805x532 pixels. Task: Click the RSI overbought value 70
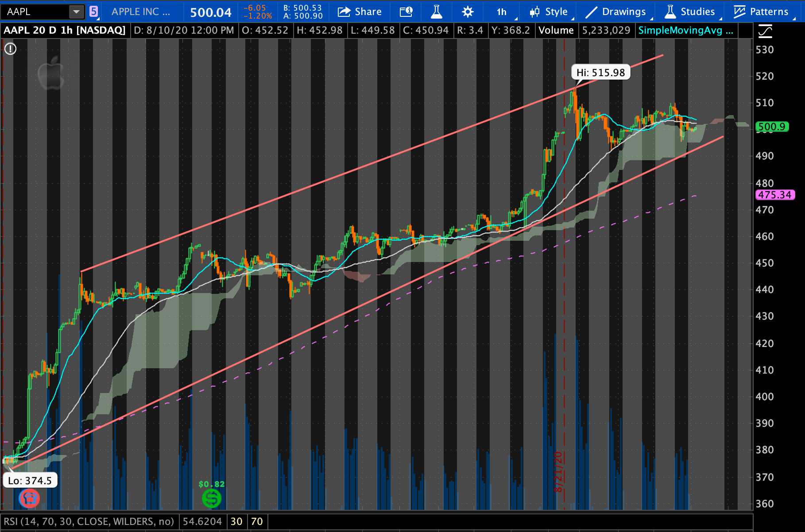257,521
